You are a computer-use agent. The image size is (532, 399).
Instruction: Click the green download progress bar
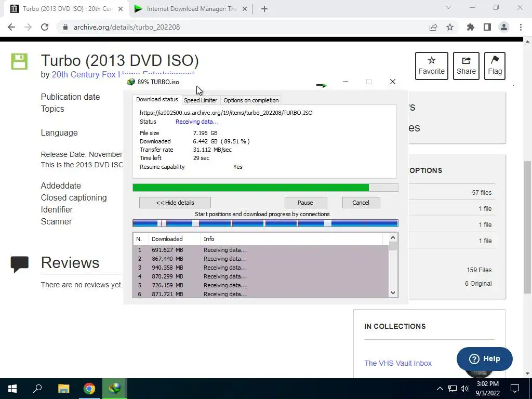(x=265, y=188)
